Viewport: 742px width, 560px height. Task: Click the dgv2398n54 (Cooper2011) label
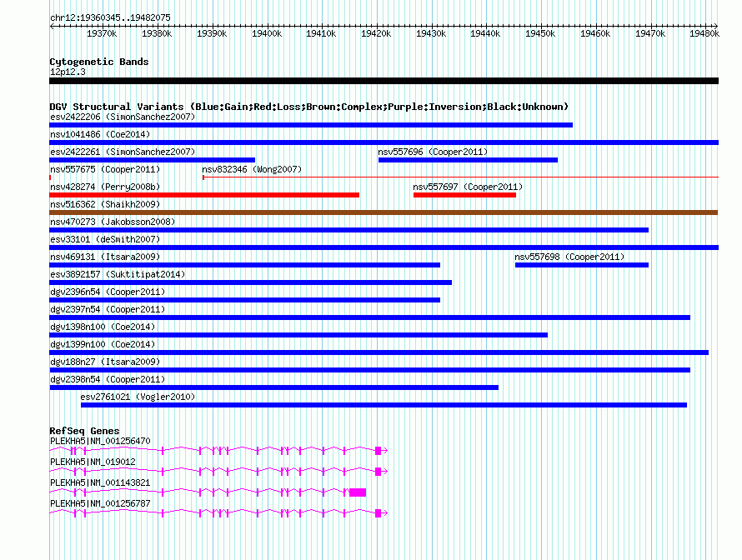108,379
